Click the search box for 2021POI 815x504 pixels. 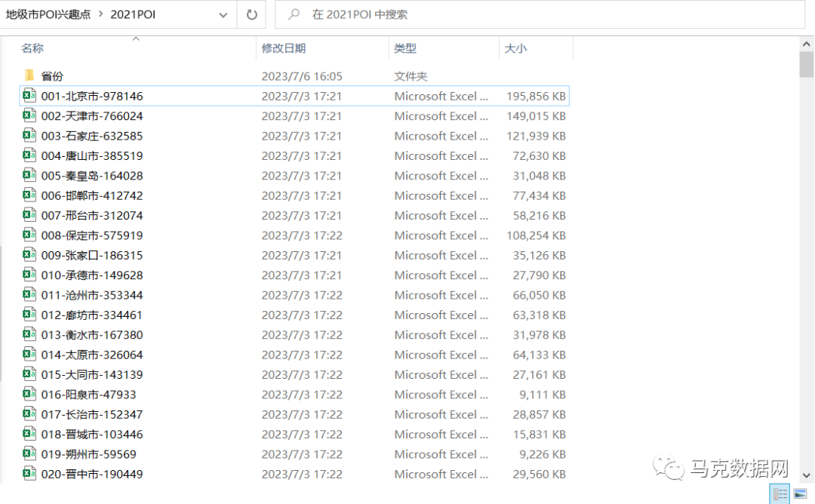[x=540, y=14]
